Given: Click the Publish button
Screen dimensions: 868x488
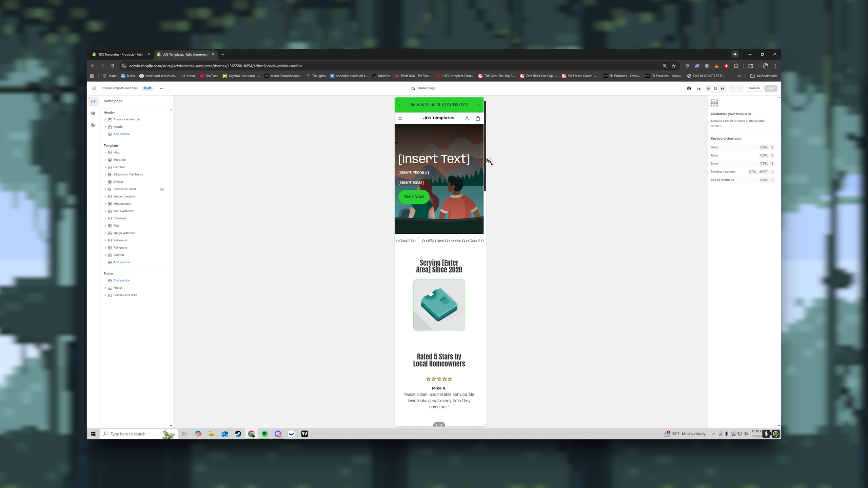Looking at the screenshot, I should 754,88.
